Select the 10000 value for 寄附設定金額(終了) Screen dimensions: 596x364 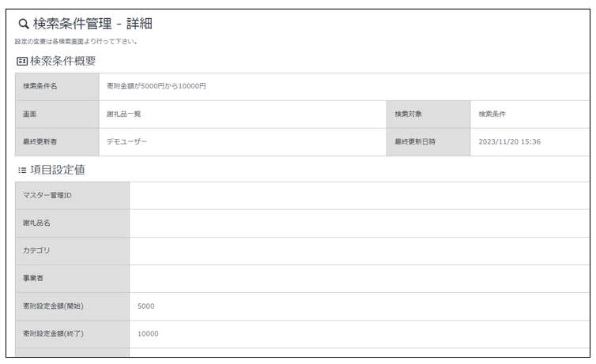pos(148,334)
